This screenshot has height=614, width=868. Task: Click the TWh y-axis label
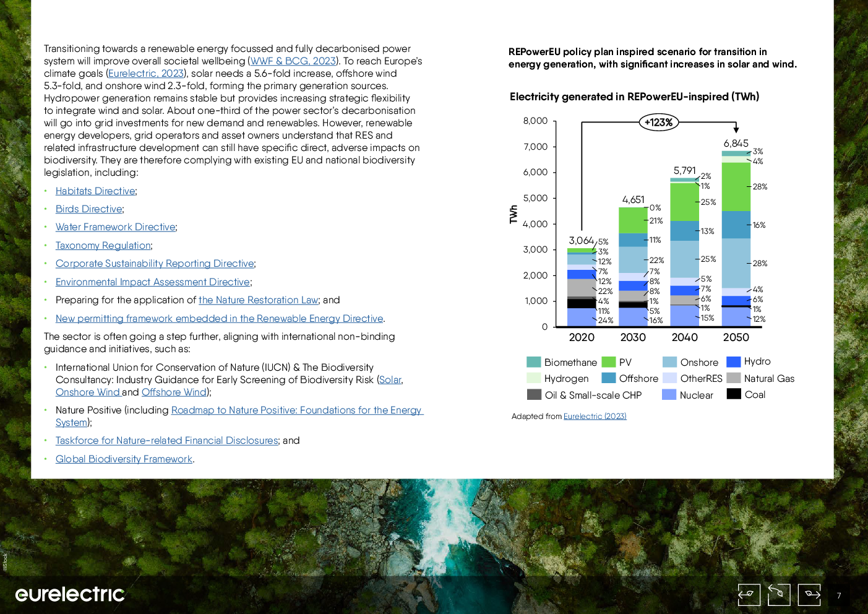point(513,214)
